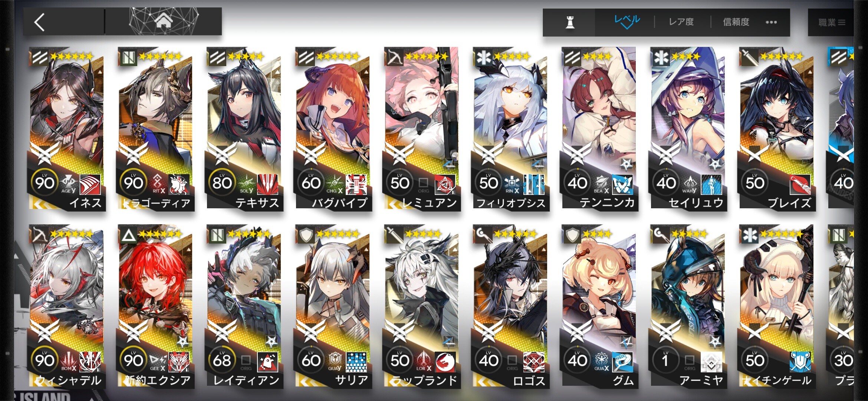This screenshot has width=868, height=401.
Task: Open the 職業 class filter menu
Action: tap(831, 23)
